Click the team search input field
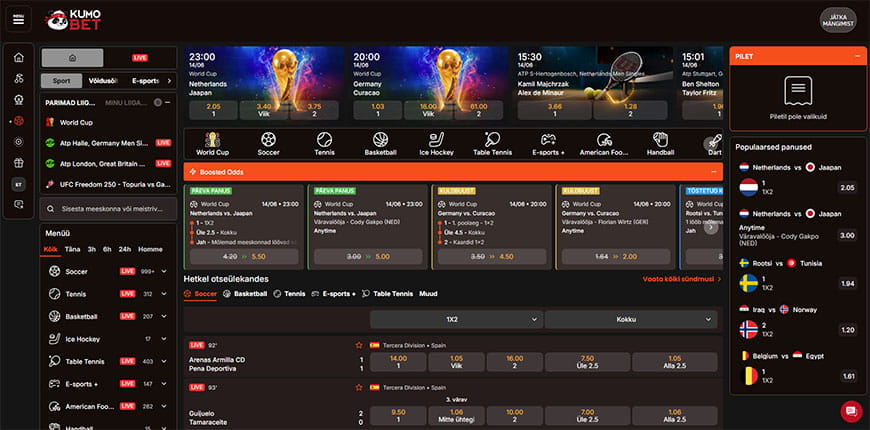The height and width of the screenshot is (430, 870). [x=108, y=209]
